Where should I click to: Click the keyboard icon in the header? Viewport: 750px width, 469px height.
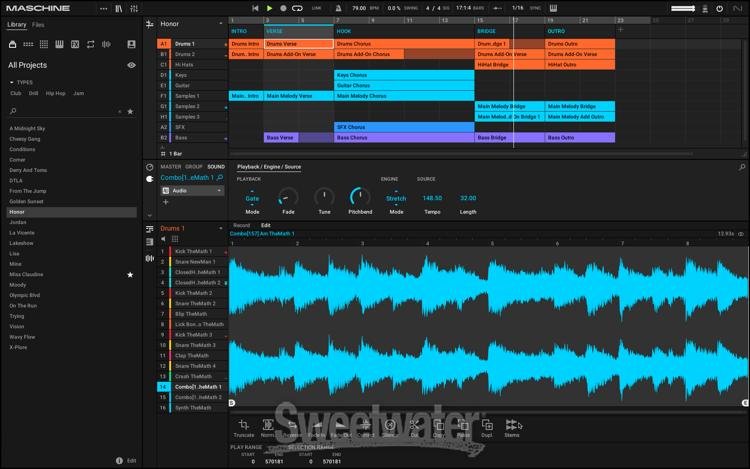pos(553,8)
